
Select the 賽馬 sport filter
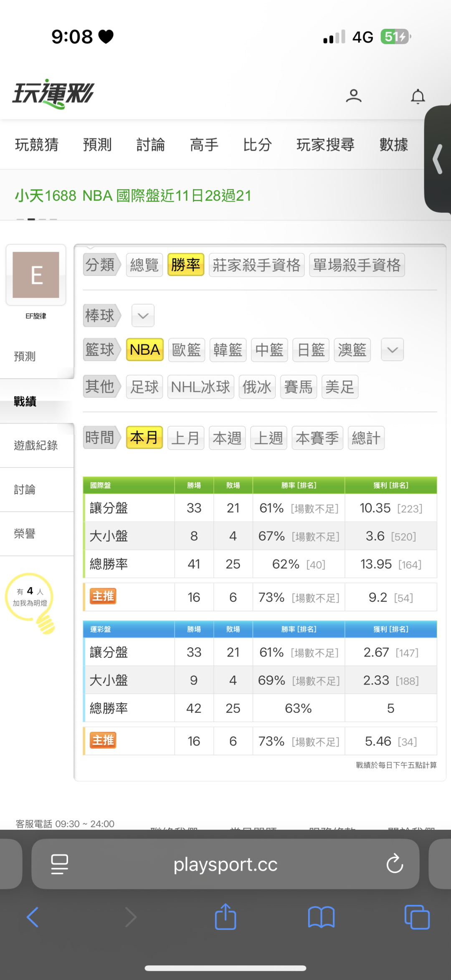pyautogui.click(x=299, y=387)
